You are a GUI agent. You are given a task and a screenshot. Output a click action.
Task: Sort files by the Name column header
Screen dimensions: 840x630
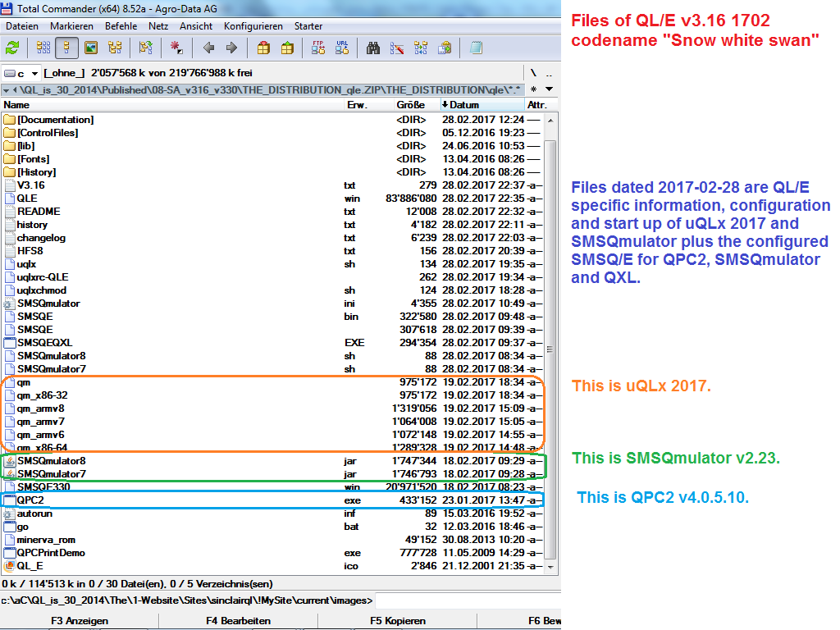172,105
